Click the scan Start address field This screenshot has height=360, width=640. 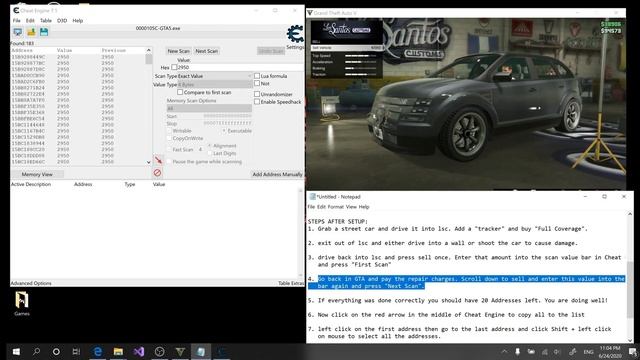[x=227, y=116]
